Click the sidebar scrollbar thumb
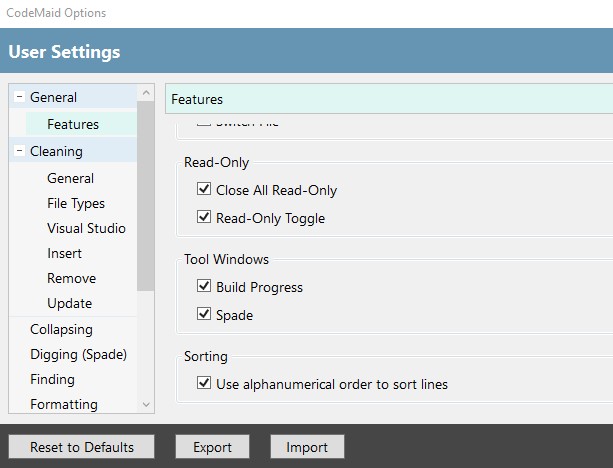Image resolution: width=613 pixels, height=468 pixels. point(146,196)
